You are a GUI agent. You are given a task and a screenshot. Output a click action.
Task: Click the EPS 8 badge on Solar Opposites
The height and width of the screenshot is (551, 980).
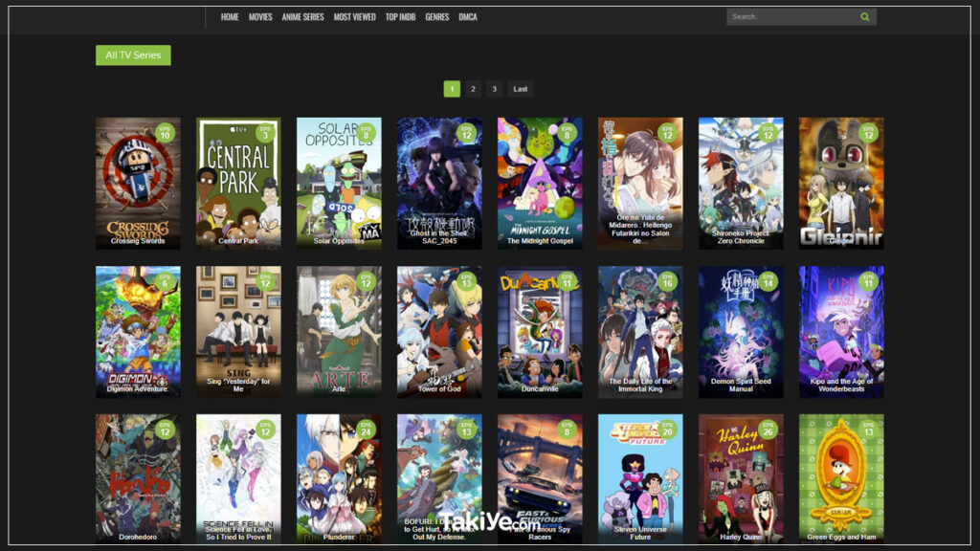tap(366, 133)
